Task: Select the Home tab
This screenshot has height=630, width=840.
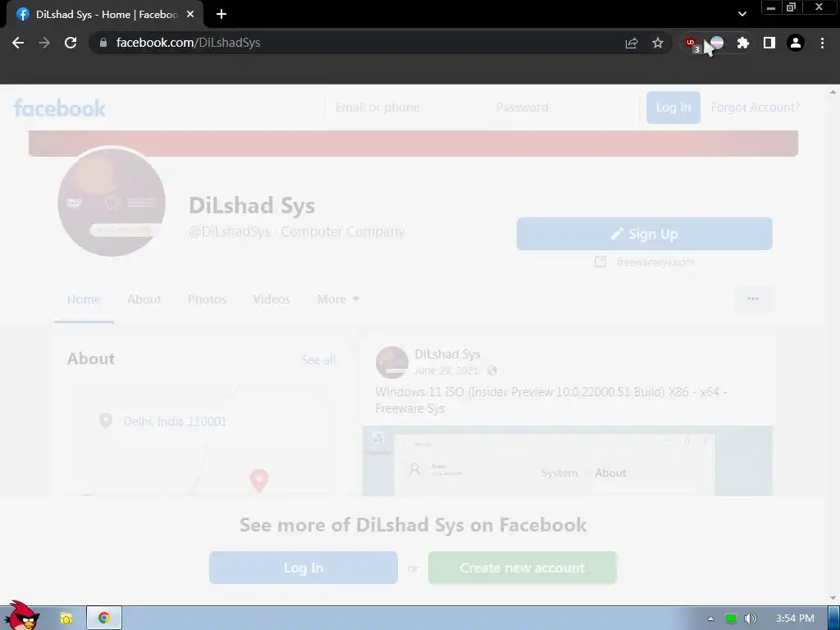Action: tap(84, 299)
